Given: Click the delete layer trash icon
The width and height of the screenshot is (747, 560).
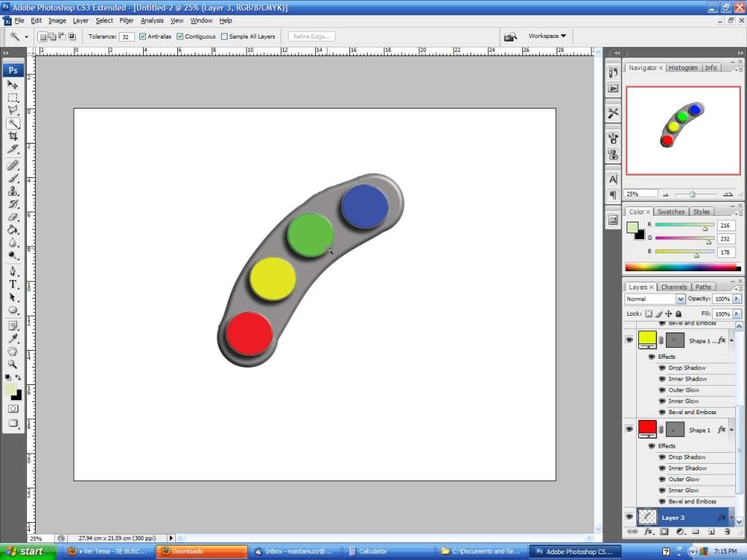Looking at the screenshot, I should pyautogui.click(x=727, y=532).
